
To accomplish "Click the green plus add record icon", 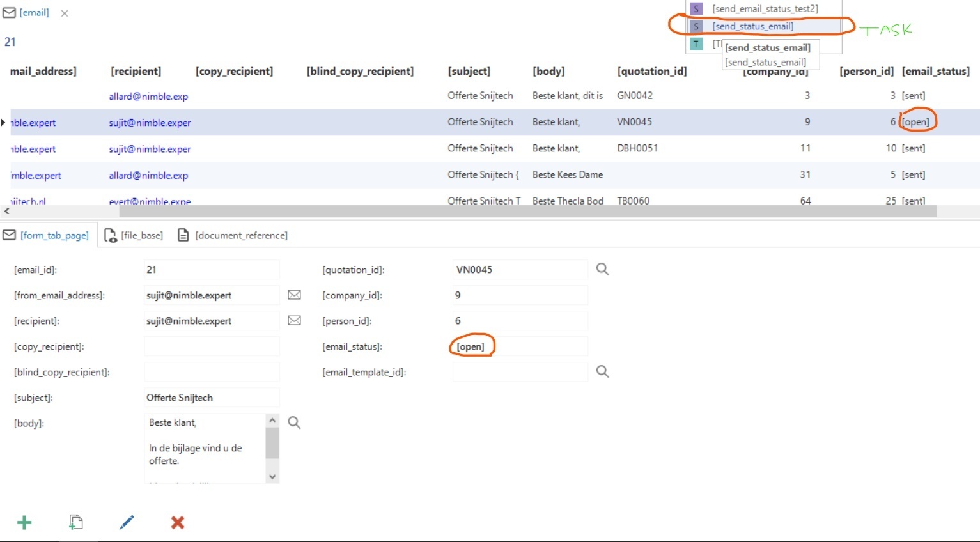I will [x=24, y=523].
